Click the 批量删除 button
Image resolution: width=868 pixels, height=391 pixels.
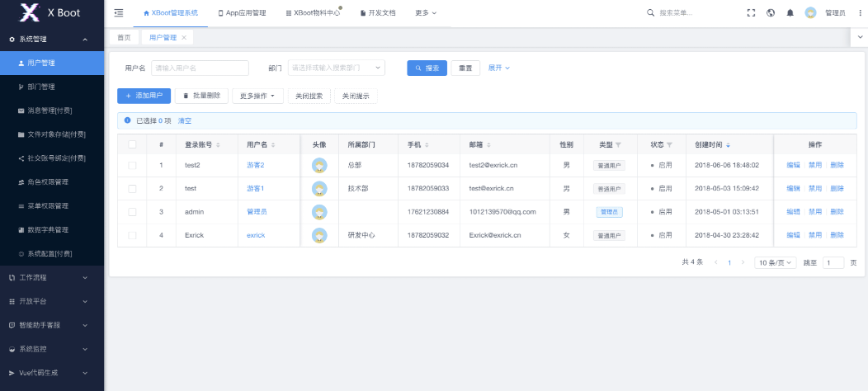click(201, 96)
